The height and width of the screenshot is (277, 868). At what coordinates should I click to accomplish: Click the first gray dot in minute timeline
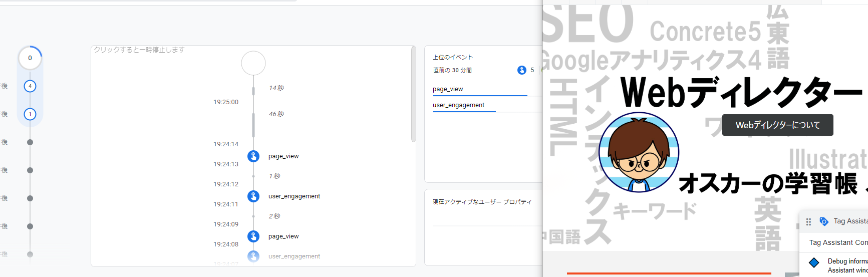point(30,142)
